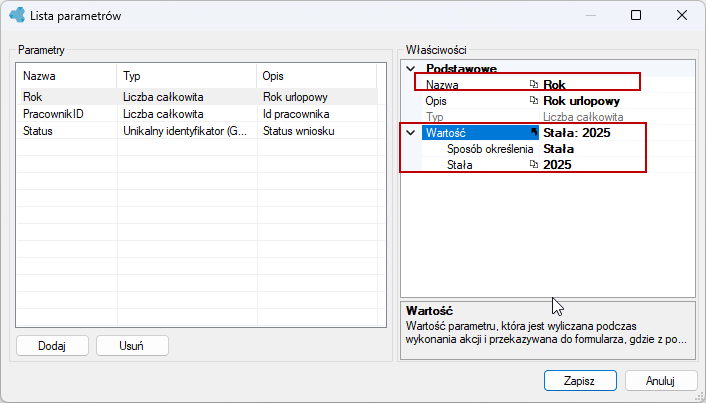Click the 'Rok urlopowy' description cell in the list
Image resolution: width=706 pixels, height=403 pixels.
[x=295, y=97]
